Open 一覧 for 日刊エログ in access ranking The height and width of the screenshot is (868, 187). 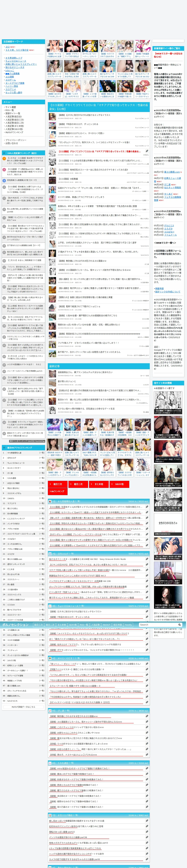42,458
